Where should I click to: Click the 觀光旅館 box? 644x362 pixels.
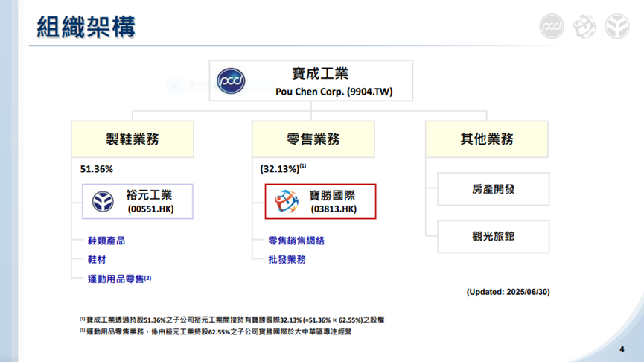[494, 237]
